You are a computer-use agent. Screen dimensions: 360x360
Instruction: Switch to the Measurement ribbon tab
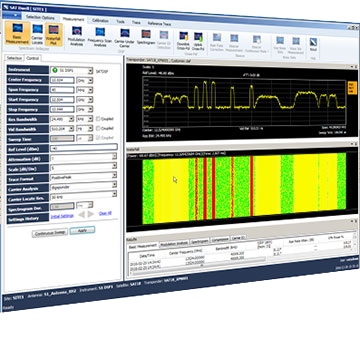pos(74,19)
